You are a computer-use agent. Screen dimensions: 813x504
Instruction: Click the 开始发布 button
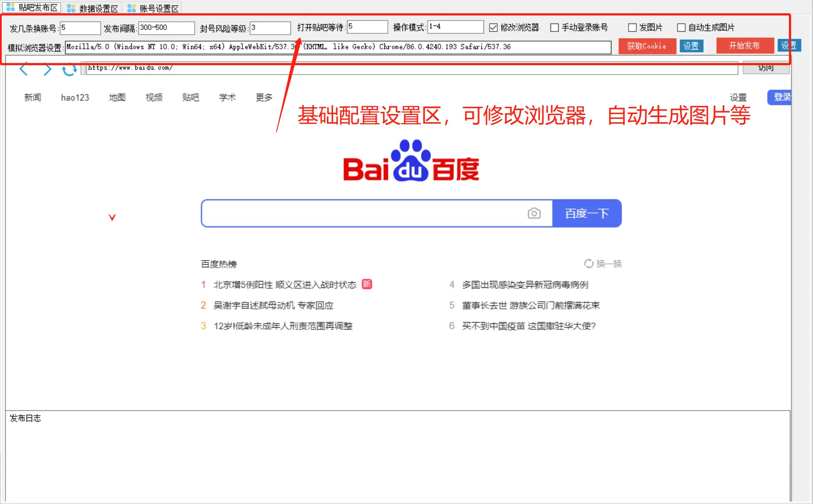click(x=745, y=45)
